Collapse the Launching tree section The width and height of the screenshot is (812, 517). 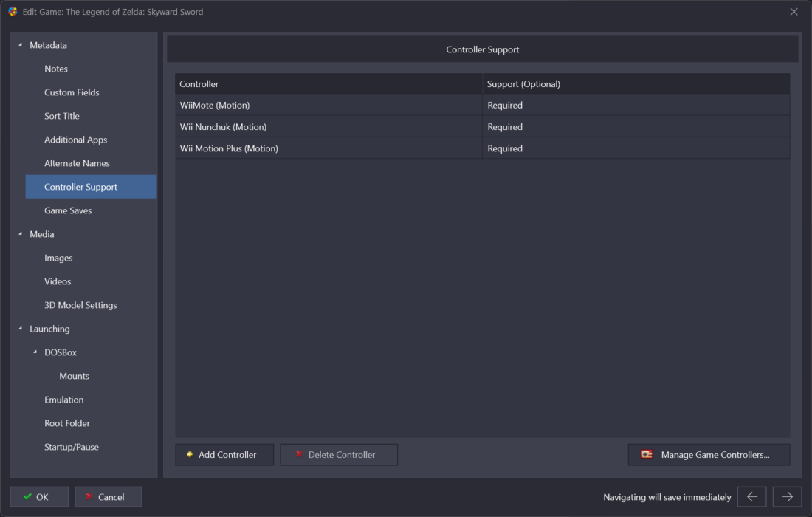[x=21, y=329]
